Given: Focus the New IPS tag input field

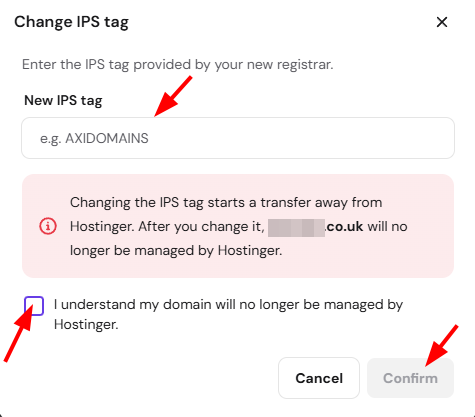Looking at the screenshot, I should coord(238,138).
